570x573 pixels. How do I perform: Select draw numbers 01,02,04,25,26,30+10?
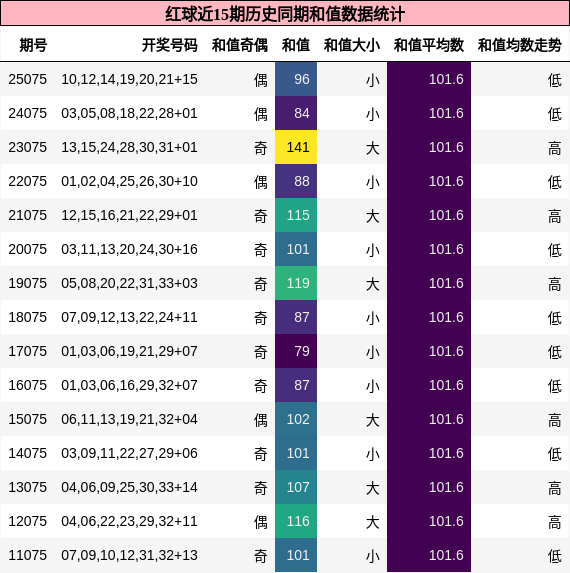pyautogui.click(x=129, y=181)
